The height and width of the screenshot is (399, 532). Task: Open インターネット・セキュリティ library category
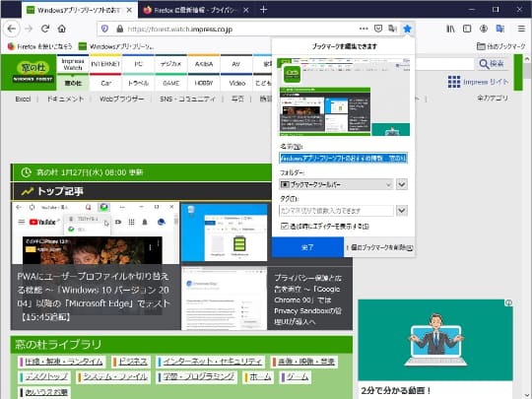pyautogui.click(x=210, y=362)
